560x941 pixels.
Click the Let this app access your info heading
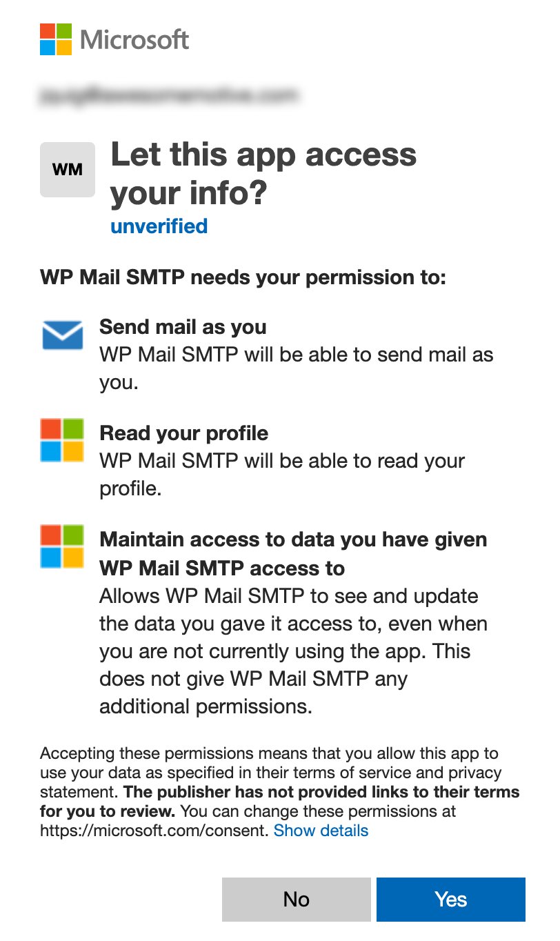click(x=265, y=172)
